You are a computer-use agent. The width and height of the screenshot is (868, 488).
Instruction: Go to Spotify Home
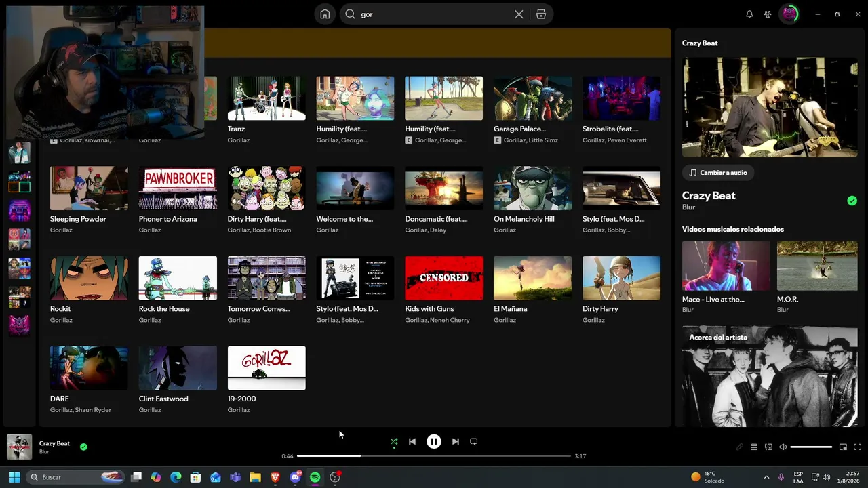[325, 14]
